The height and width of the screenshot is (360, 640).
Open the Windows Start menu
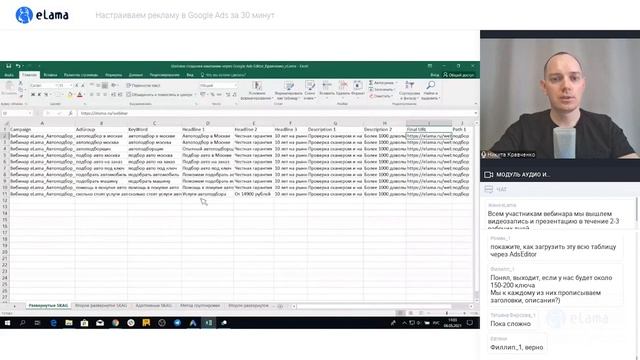pyautogui.click(x=7, y=323)
